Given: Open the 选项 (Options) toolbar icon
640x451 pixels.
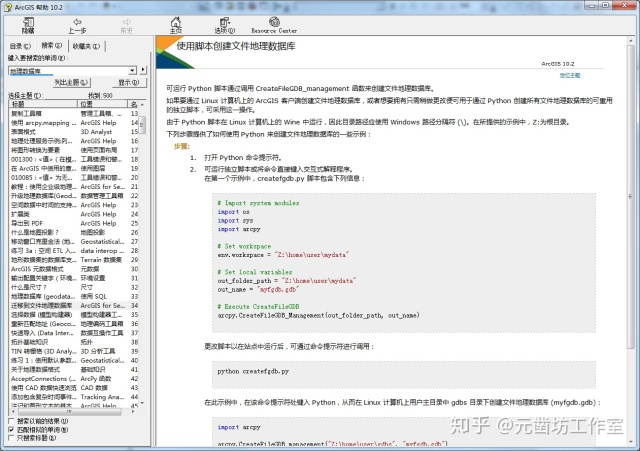Looking at the screenshot, I should tap(224, 26).
